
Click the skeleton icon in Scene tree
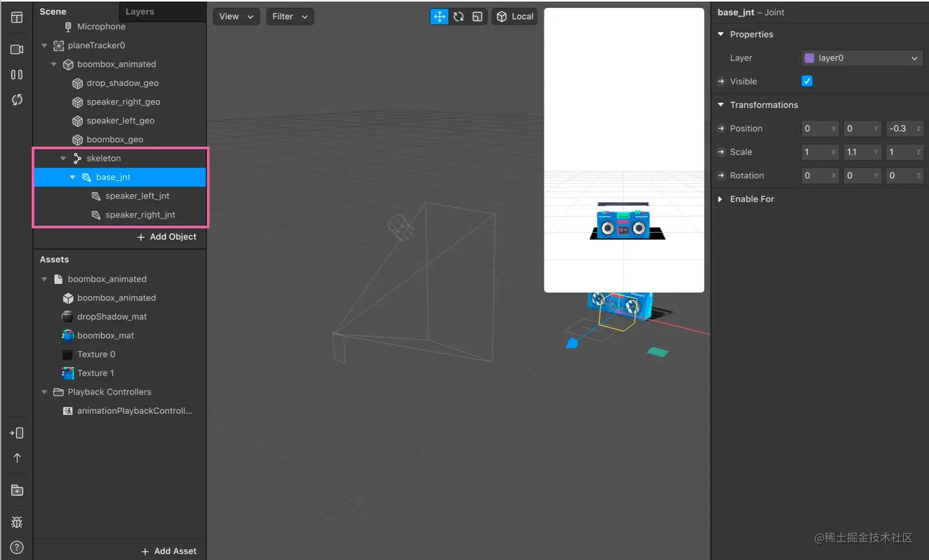point(77,158)
